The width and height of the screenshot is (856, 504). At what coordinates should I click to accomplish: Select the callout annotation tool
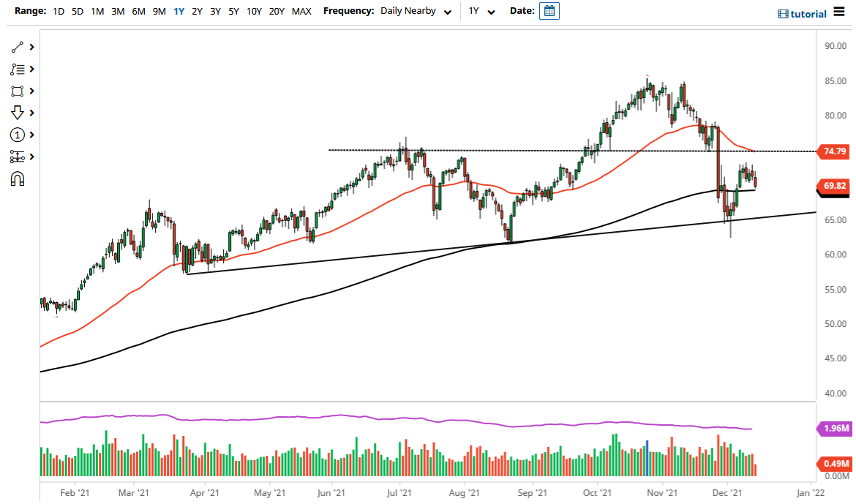coord(18,69)
